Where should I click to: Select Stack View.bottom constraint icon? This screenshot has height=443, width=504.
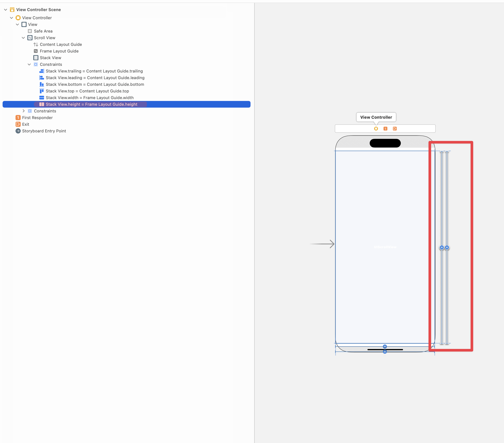point(42,84)
